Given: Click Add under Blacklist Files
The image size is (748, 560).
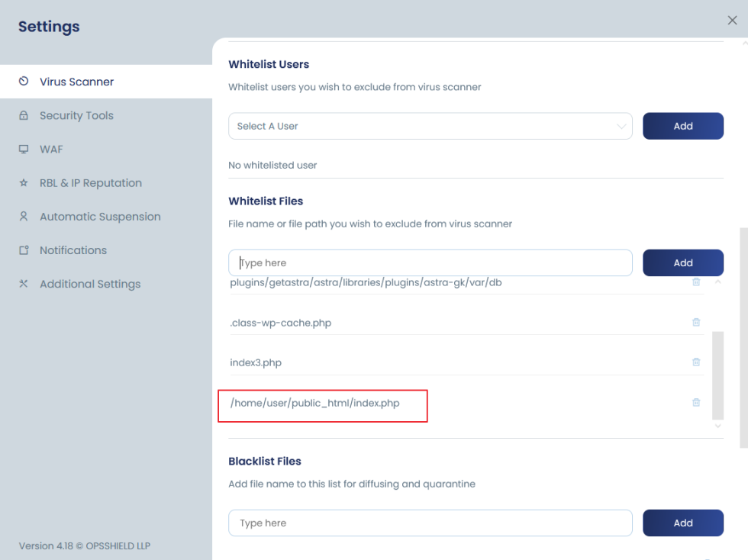Looking at the screenshot, I should [x=682, y=523].
